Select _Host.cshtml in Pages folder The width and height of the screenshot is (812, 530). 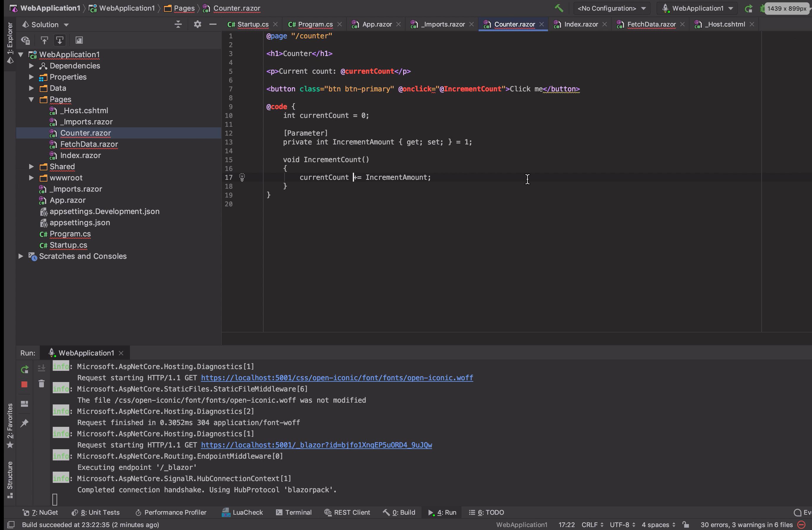[x=84, y=111]
